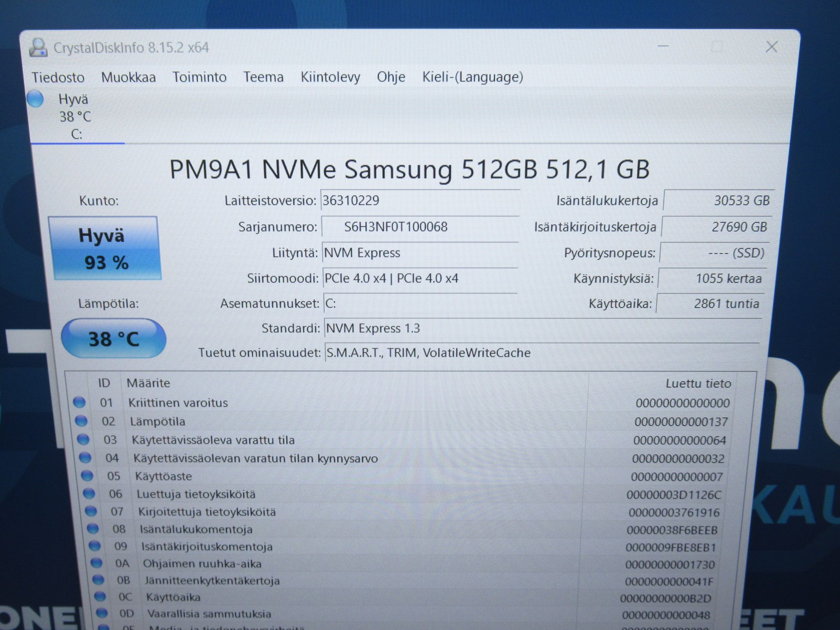Viewport: 840px width, 630px height.
Task: Click status dot for Isäntälukukomentoja row
Action: coord(93,529)
